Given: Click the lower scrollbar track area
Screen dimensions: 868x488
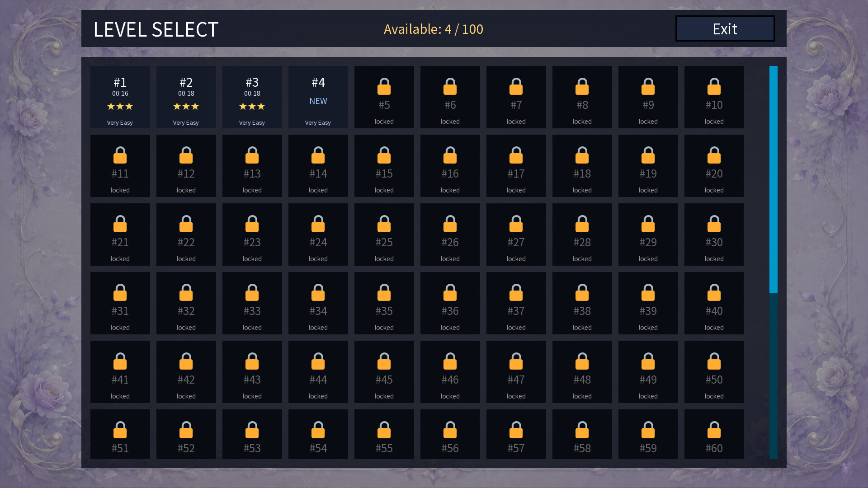Looking at the screenshot, I should 774,376.
